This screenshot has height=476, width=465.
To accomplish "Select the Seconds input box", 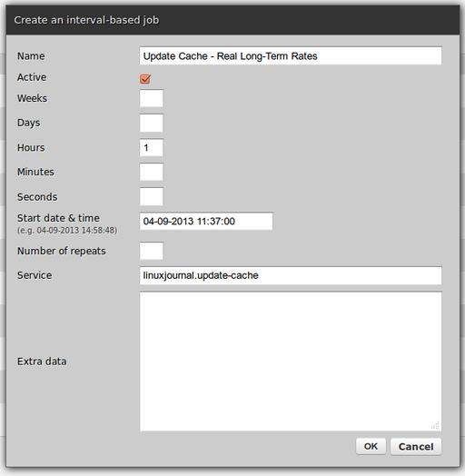I will coord(151,197).
